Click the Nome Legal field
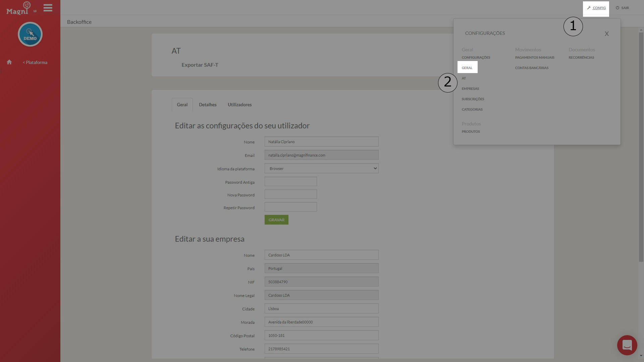Viewport: 644px width, 362px height. pos(321,295)
